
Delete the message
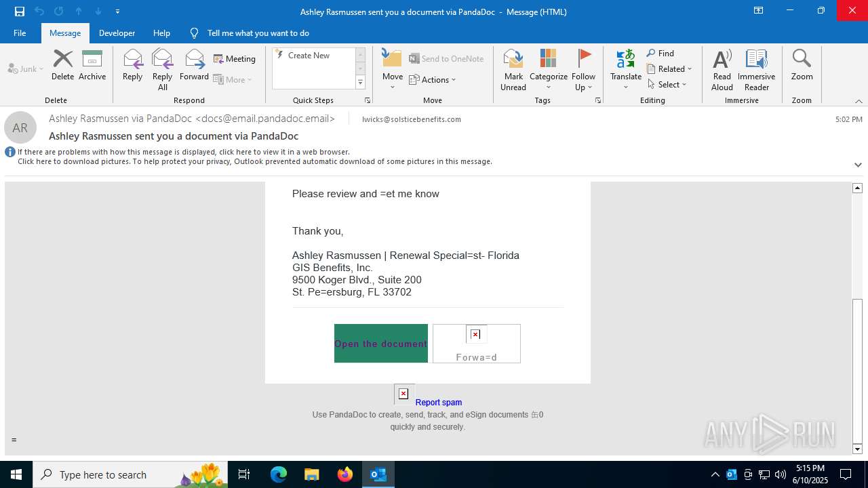point(62,65)
